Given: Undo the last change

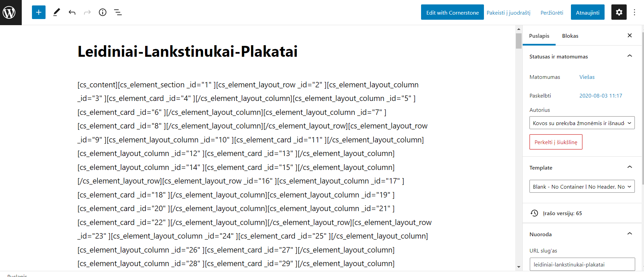Looking at the screenshot, I should (x=72, y=12).
